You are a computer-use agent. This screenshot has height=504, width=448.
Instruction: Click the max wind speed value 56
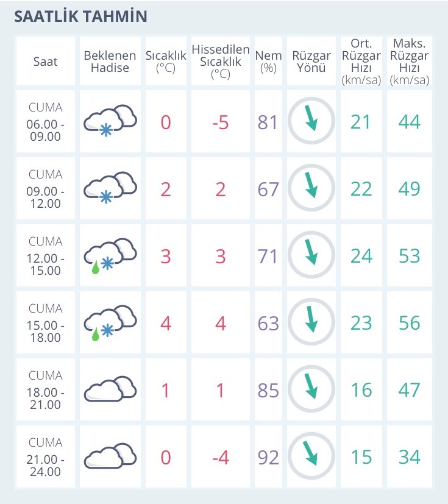pyautogui.click(x=409, y=323)
